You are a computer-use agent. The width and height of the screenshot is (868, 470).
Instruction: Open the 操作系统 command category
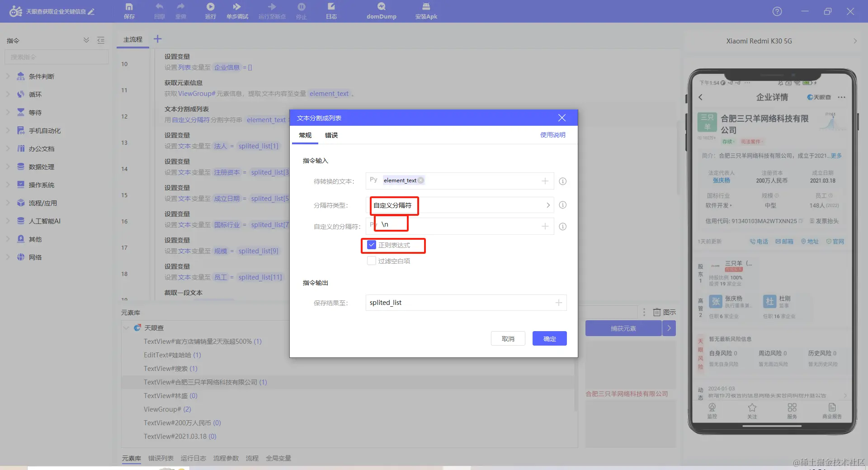click(42, 185)
